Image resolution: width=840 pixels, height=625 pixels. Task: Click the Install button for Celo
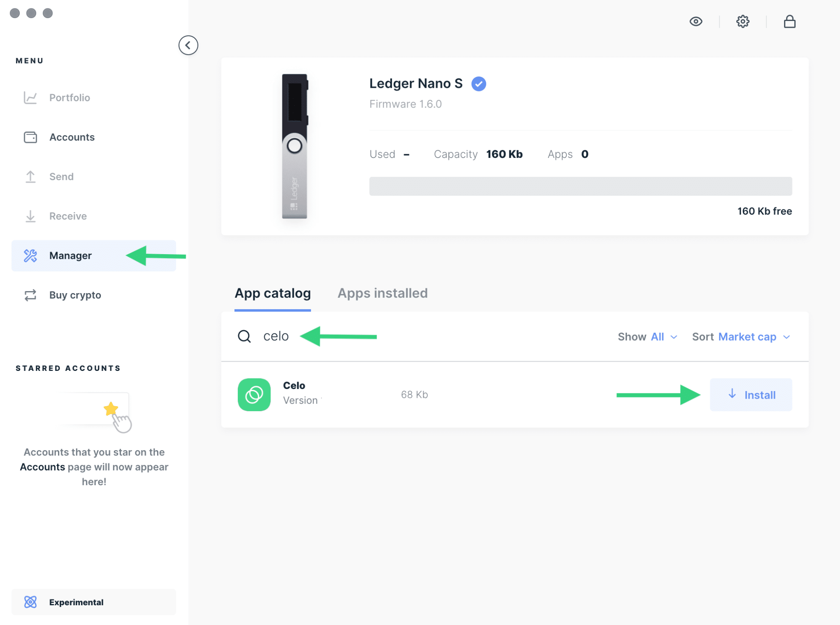coord(751,394)
